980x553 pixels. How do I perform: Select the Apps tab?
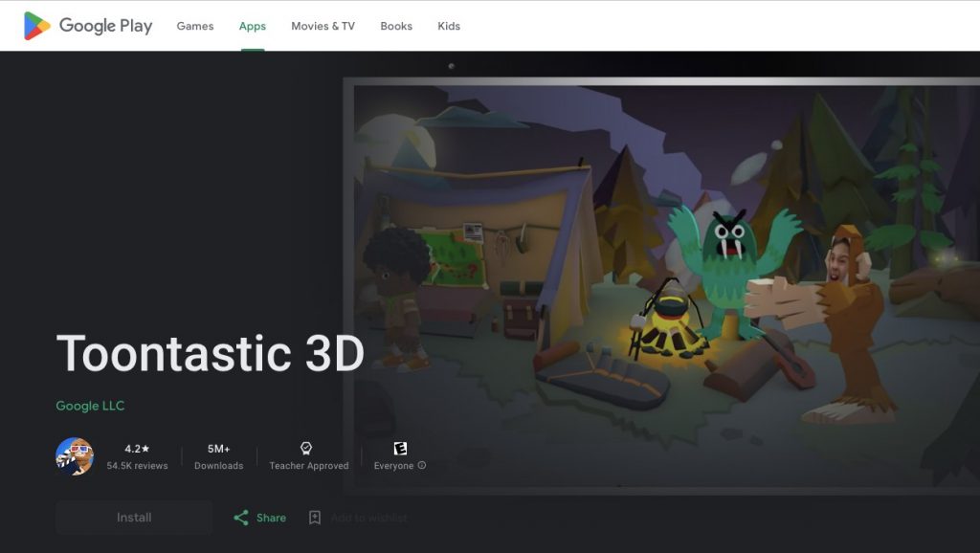[253, 26]
